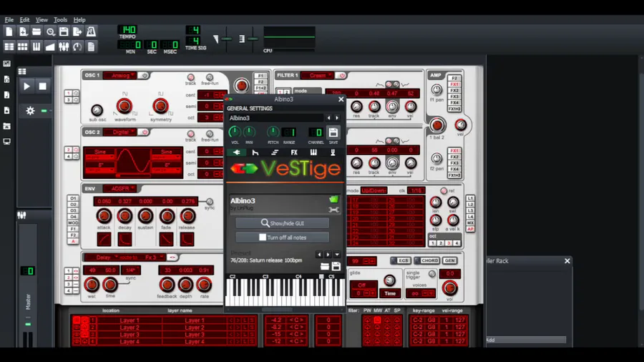Image resolution: width=644 pixels, height=362 pixels.
Task: Toggle the FILTER 1 power button
Action: point(341,76)
